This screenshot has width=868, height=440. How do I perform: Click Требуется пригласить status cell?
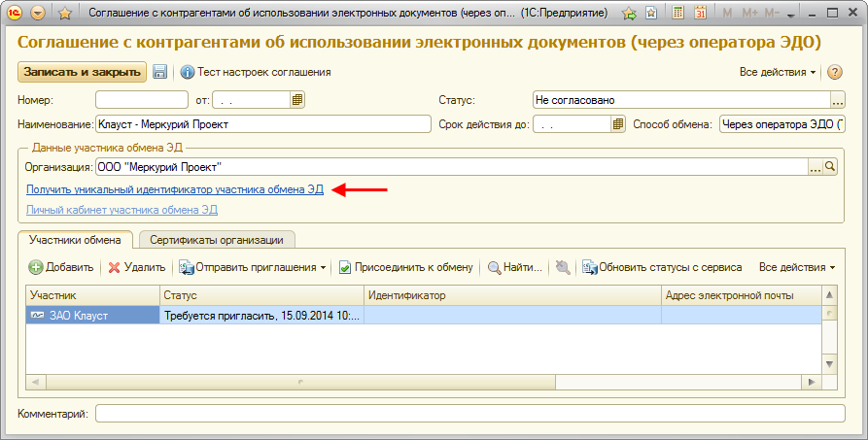point(261,316)
